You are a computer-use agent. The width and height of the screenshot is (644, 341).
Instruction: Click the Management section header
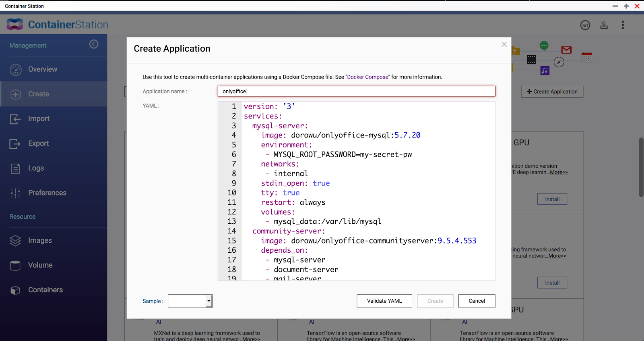(28, 46)
